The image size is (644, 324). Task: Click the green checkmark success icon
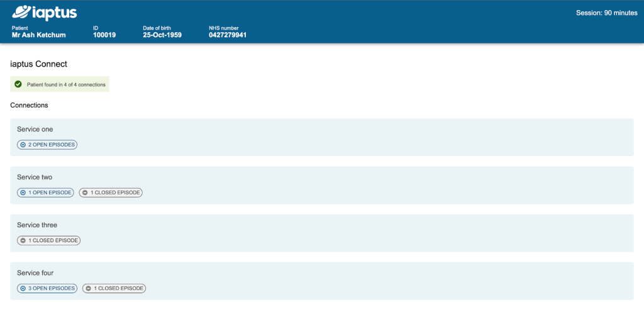click(18, 84)
